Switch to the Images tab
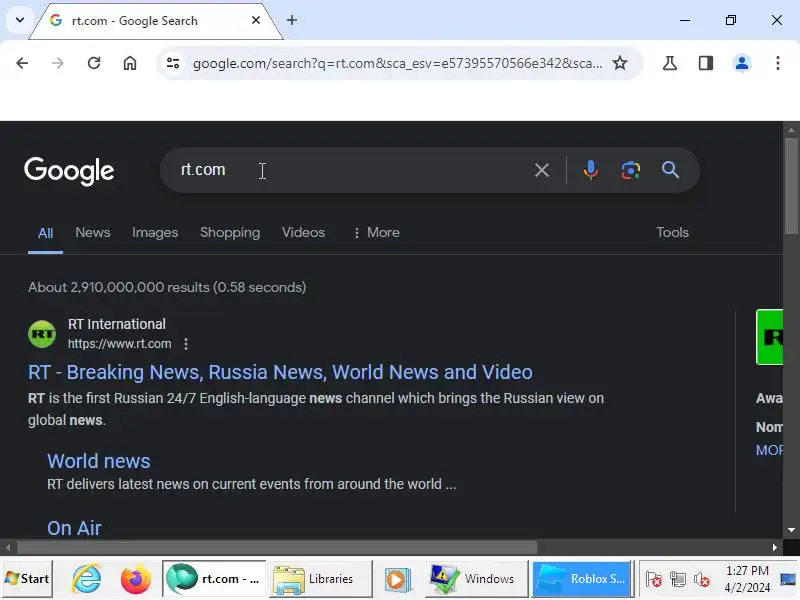The height and width of the screenshot is (600, 800). (155, 233)
